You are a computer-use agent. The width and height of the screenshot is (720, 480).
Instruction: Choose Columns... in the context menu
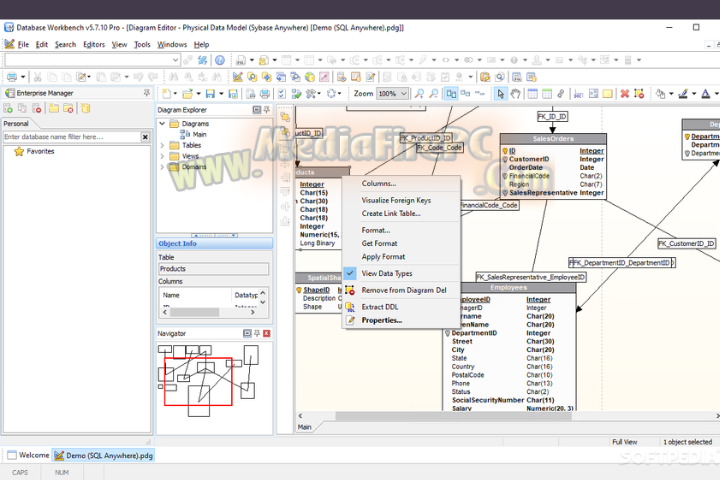379,183
